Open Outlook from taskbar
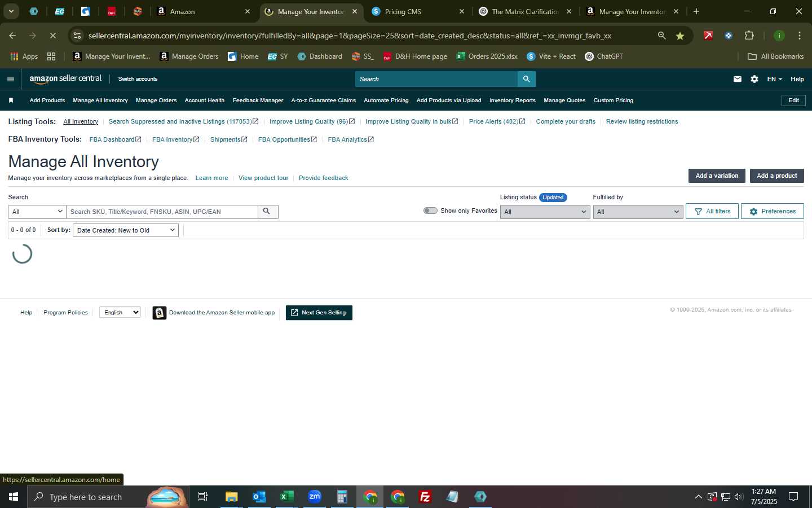The height and width of the screenshot is (508, 812). 259,497
